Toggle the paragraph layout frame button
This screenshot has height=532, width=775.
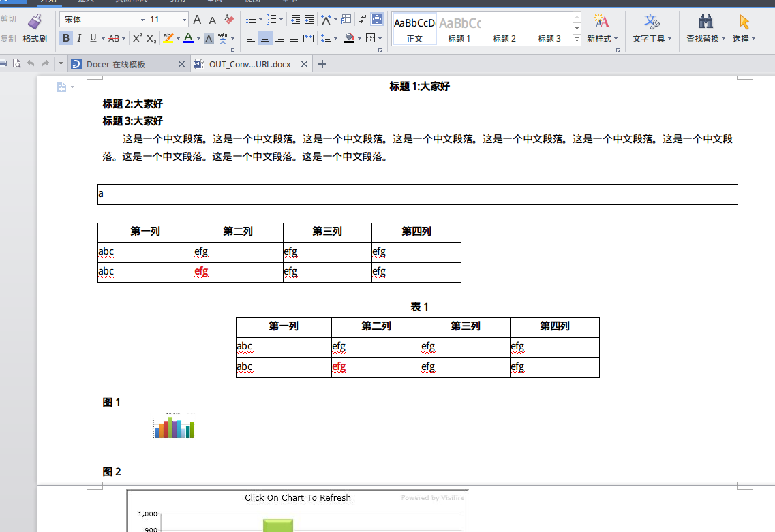tap(377, 19)
